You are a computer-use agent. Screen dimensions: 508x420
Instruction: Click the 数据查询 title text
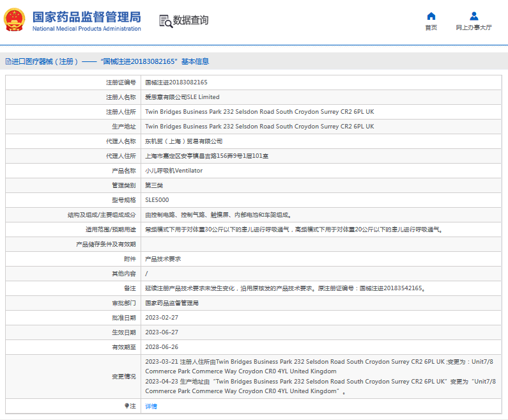tap(190, 20)
